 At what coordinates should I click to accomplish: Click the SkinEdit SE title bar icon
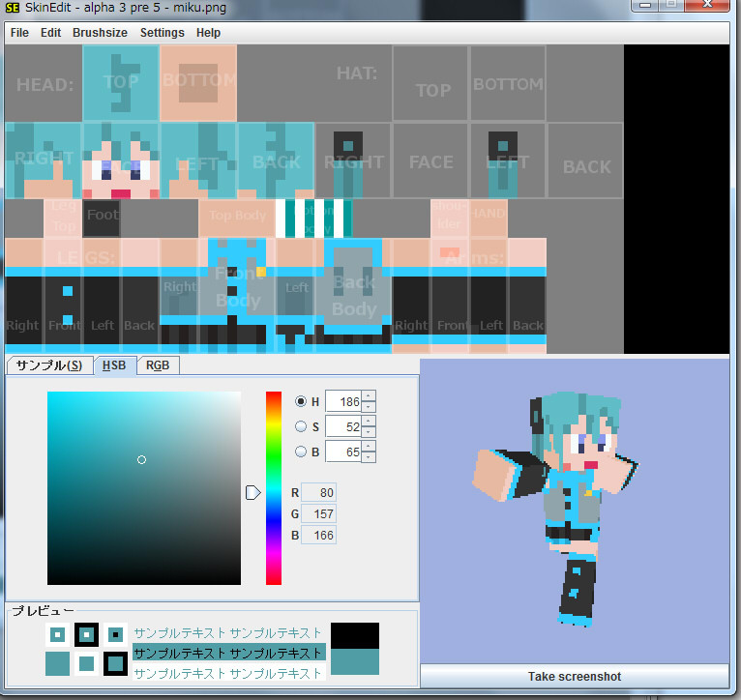click(13, 7)
